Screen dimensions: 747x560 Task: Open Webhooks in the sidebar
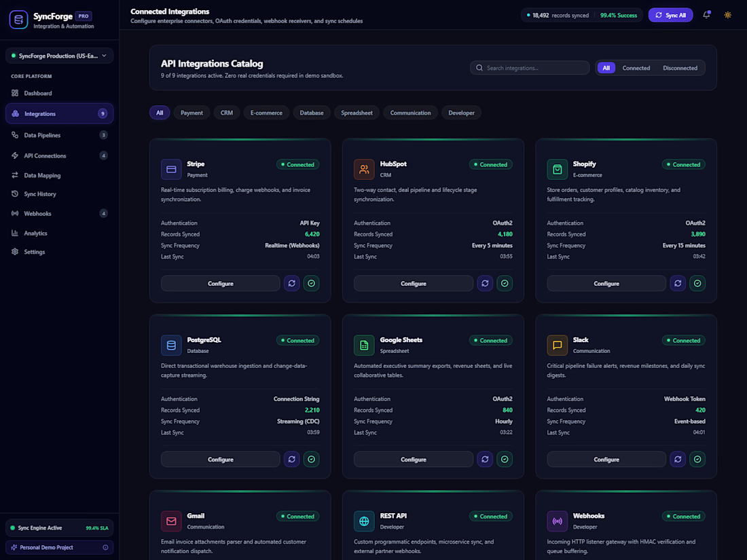click(x=60, y=213)
